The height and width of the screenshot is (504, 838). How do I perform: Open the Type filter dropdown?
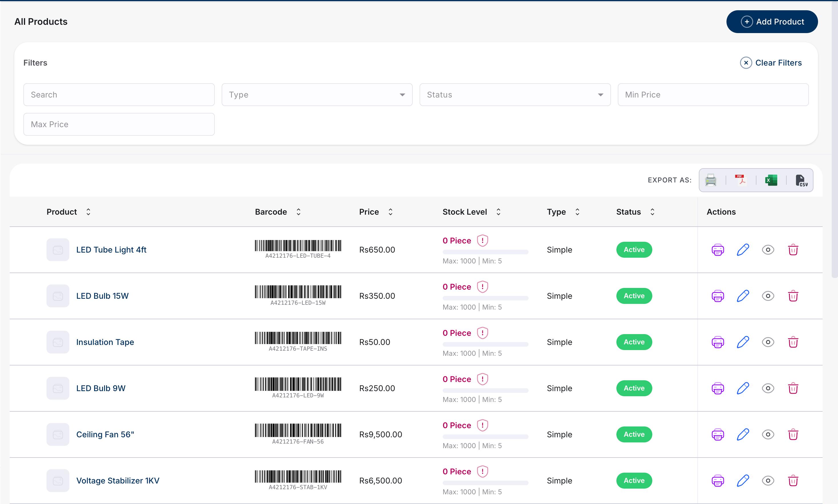click(317, 95)
